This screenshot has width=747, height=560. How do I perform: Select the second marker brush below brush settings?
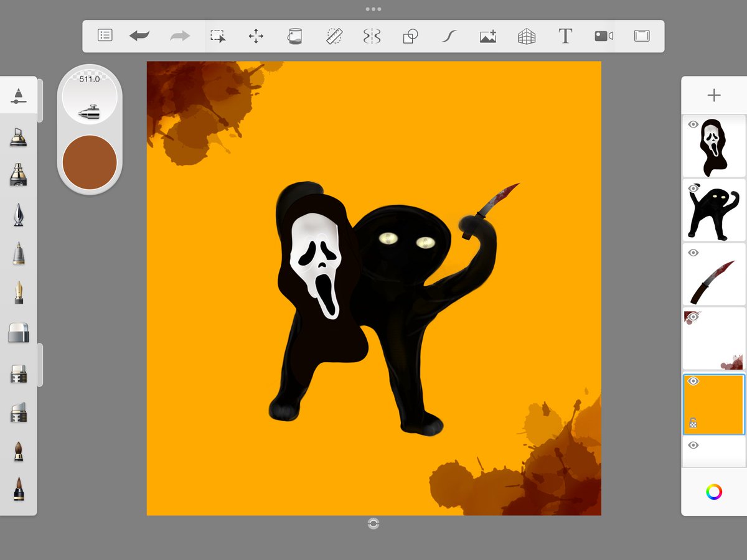(x=19, y=175)
